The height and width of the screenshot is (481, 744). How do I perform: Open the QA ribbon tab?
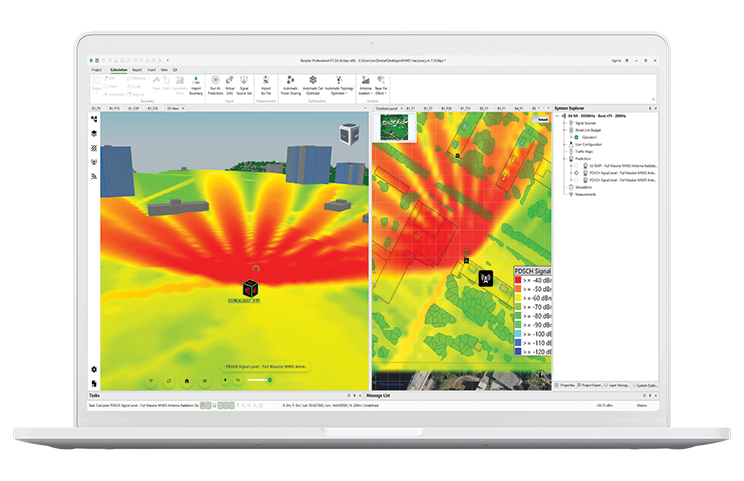(175, 70)
